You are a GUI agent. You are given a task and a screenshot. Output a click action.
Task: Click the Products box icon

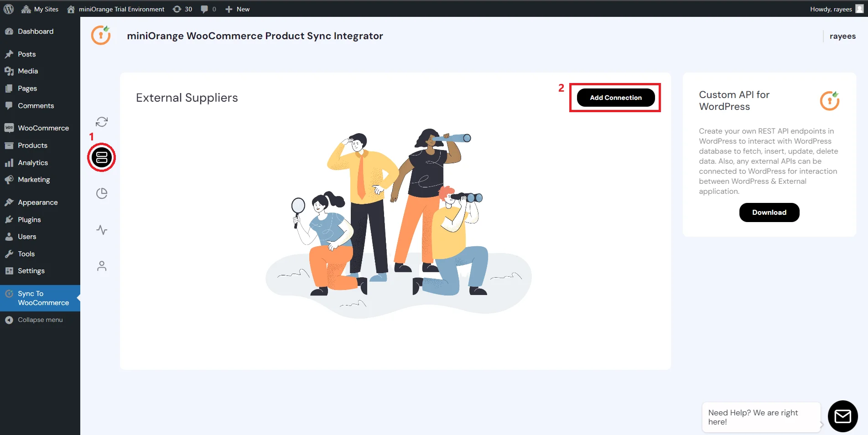pos(9,145)
